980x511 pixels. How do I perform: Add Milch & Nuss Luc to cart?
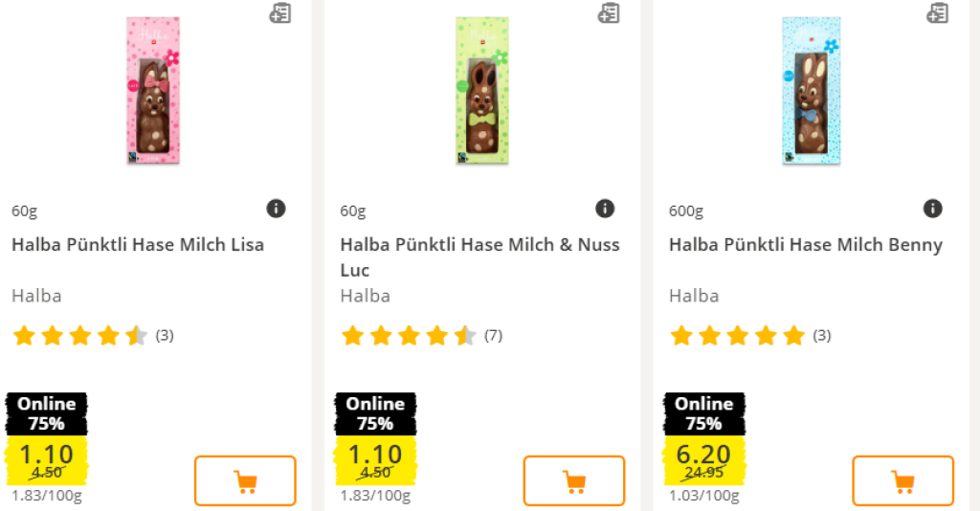click(x=574, y=480)
